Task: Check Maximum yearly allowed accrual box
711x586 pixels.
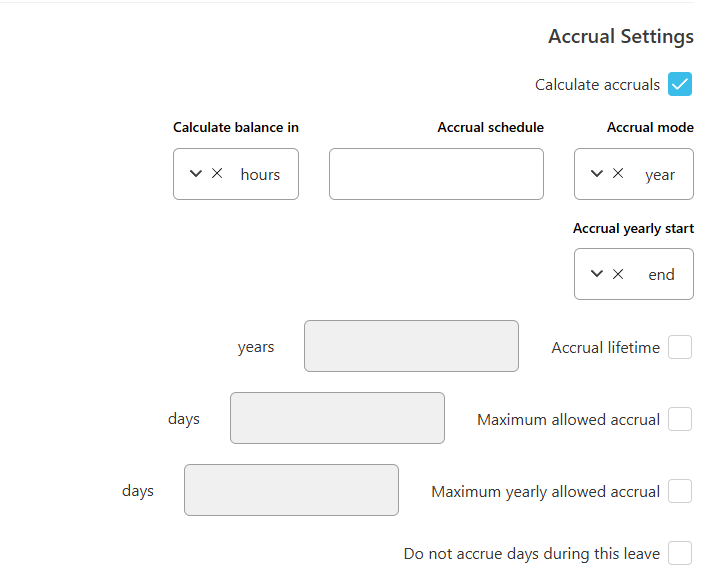Action: tap(680, 492)
